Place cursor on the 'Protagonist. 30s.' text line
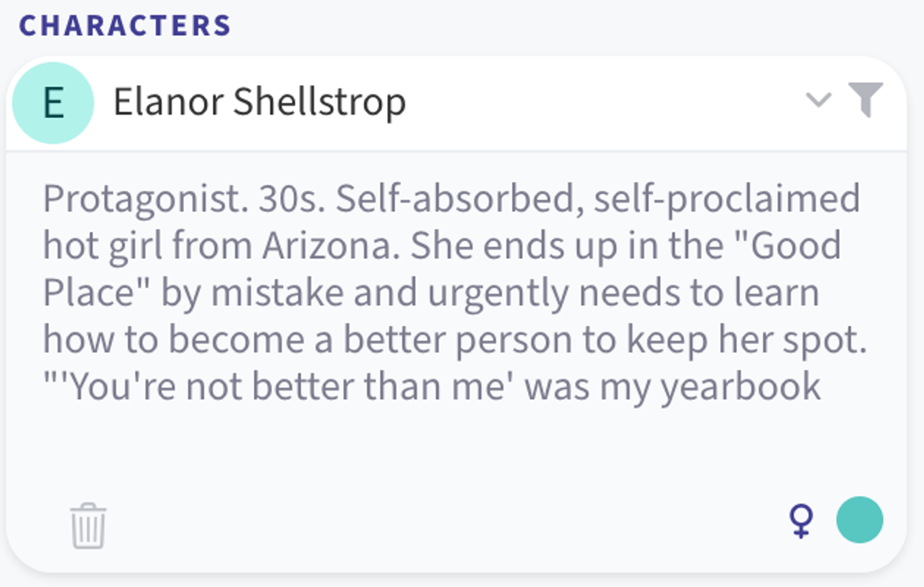924x587 pixels. tap(452, 199)
